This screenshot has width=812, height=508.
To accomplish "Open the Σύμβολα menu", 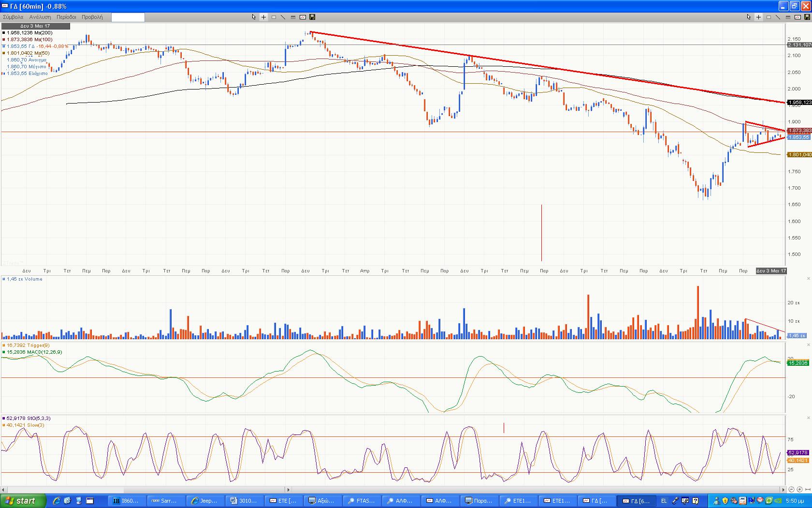I will pos(13,17).
